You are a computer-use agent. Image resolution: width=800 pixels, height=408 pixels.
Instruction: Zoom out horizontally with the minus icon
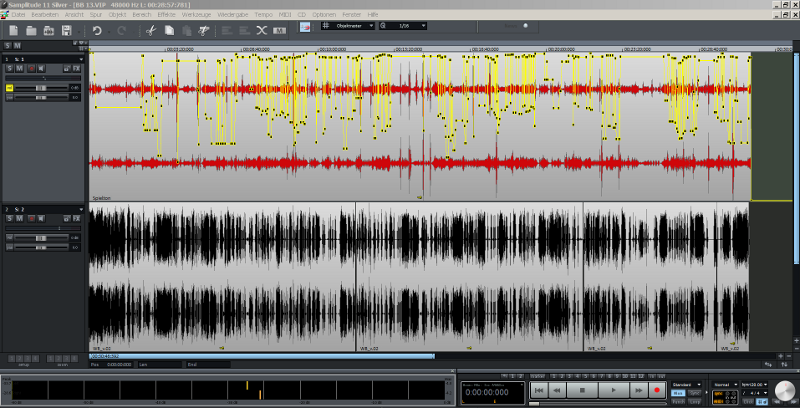pos(789,356)
